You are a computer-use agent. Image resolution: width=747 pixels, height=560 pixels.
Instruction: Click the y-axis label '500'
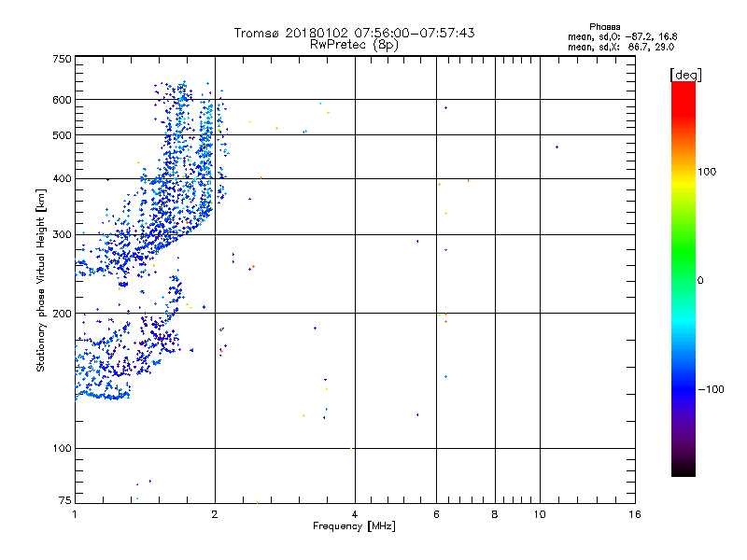point(62,135)
